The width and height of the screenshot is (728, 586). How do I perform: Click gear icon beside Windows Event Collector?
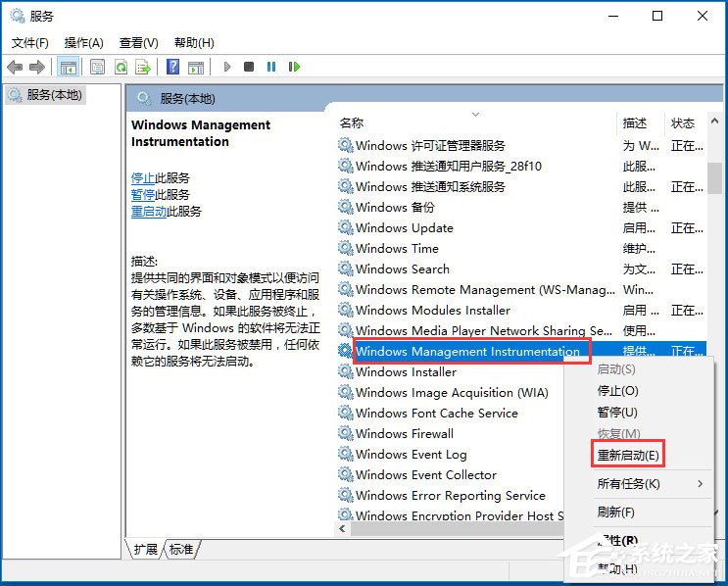pyautogui.click(x=346, y=473)
